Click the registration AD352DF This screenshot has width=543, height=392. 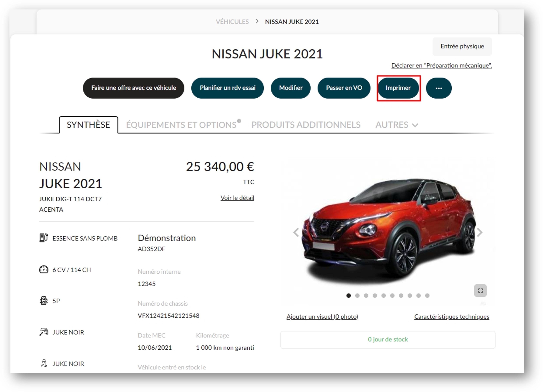pyautogui.click(x=152, y=249)
